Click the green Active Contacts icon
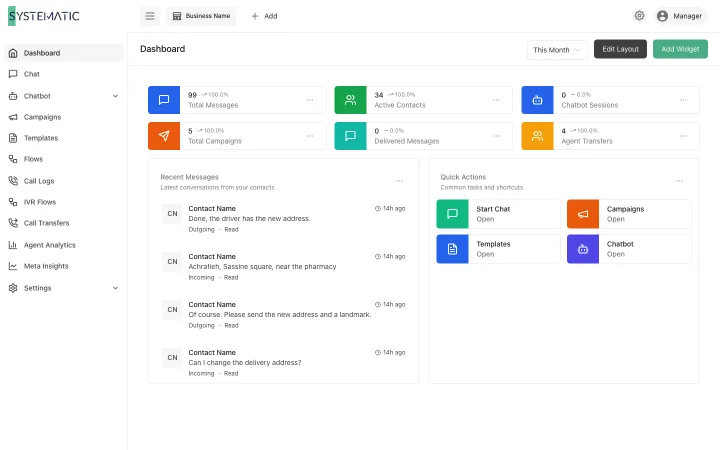Screen dimensions: 720x450 (350, 100)
